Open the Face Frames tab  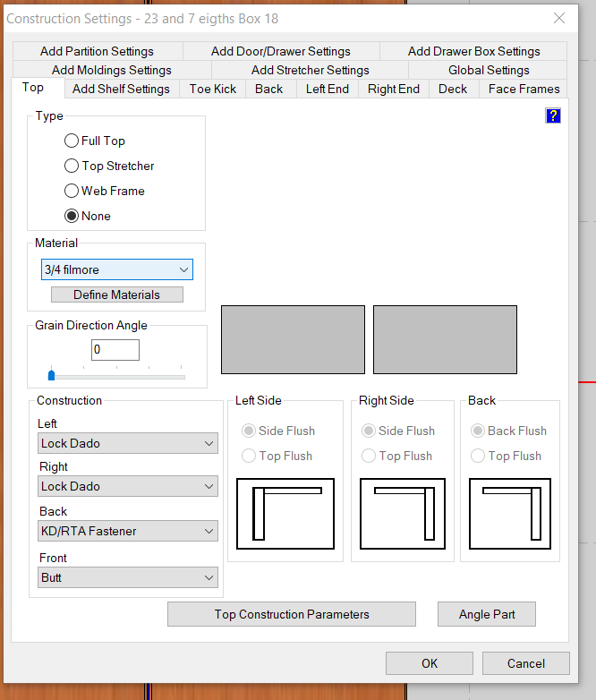tap(524, 89)
